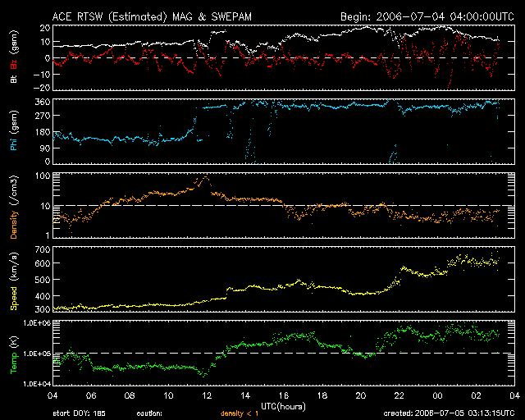Click the '00' hour label on x-axis

[x=437, y=395]
